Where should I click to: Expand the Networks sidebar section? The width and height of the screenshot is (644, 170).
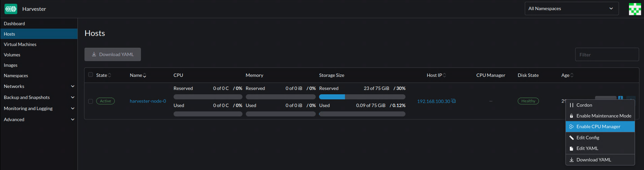(72, 86)
